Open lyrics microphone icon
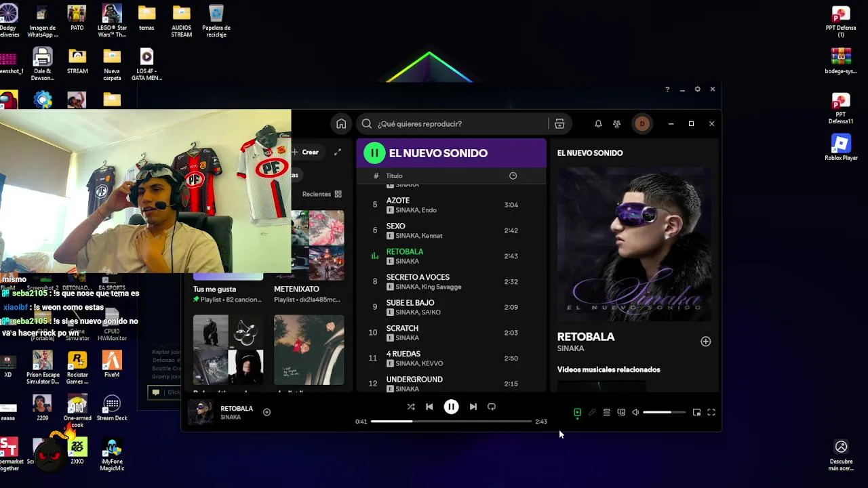The width and height of the screenshot is (868, 488). [592, 412]
